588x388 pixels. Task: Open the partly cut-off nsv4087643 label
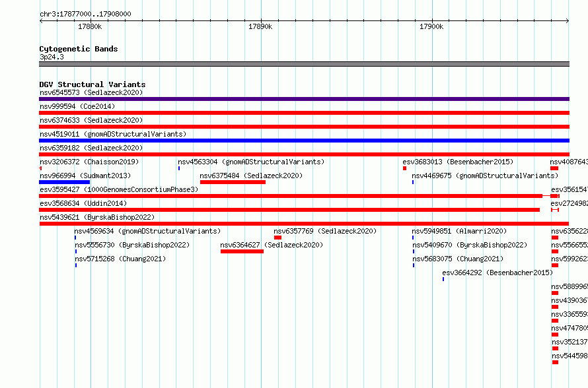pyautogui.click(x=569, y=162)
